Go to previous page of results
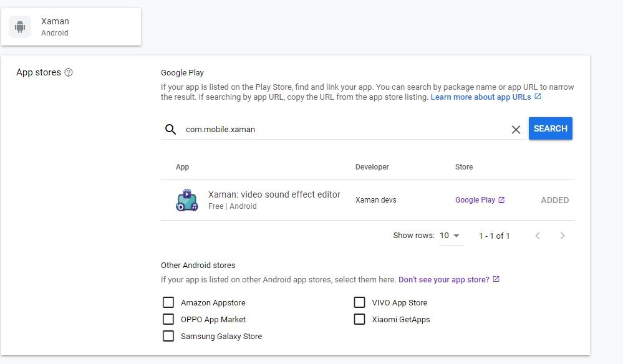Screen dimensions: 623x364 tap(538, 236)
